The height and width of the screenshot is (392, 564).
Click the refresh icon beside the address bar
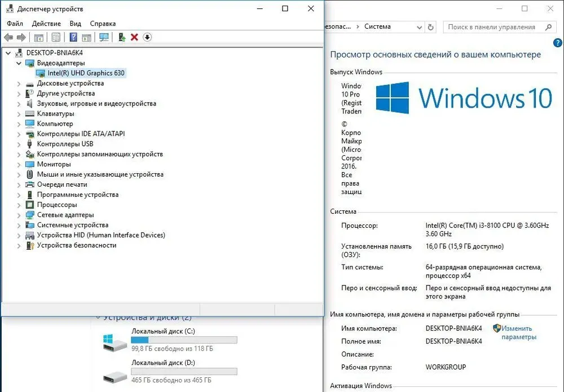coord(431,27)
